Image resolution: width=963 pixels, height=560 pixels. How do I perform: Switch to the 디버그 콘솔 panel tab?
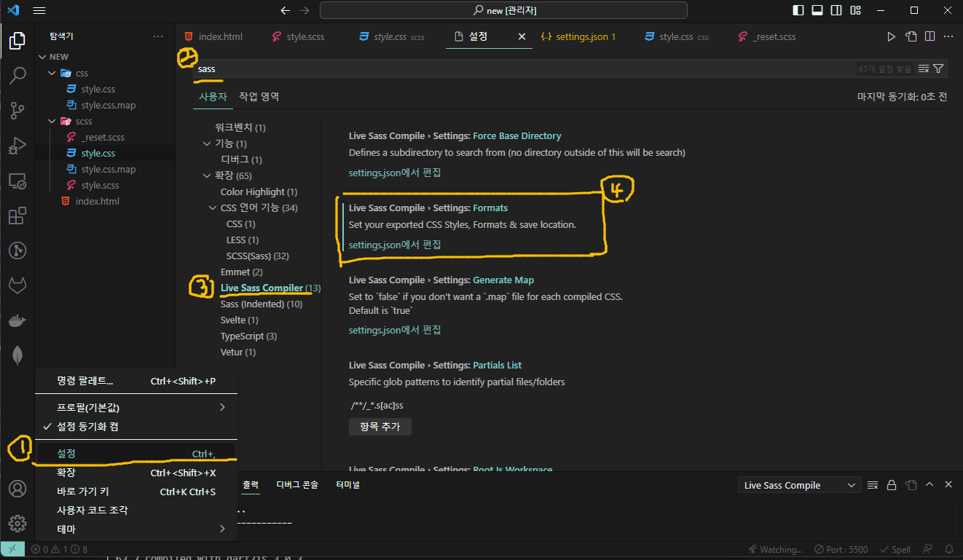pos(297,484)
